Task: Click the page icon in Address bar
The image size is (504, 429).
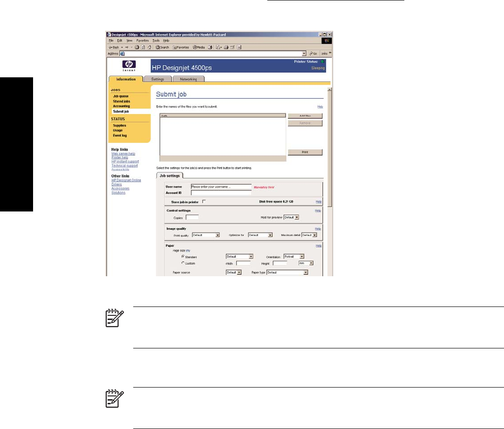Action: 123,54
